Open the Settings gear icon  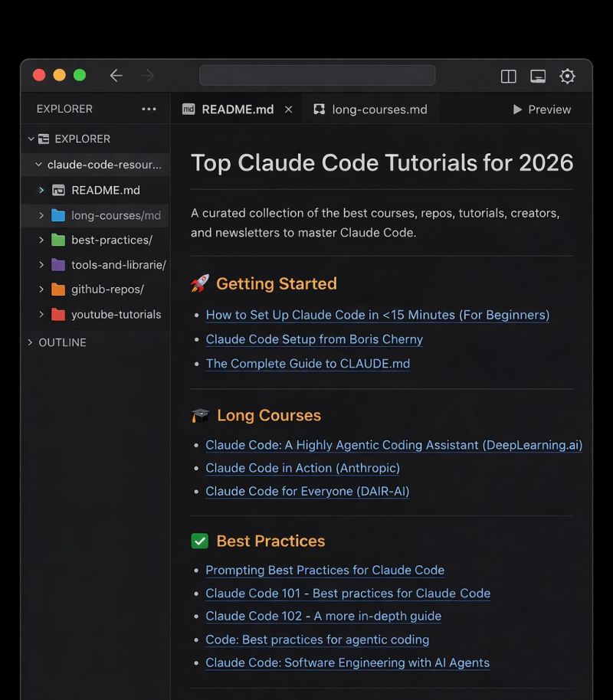coord(567,75)
